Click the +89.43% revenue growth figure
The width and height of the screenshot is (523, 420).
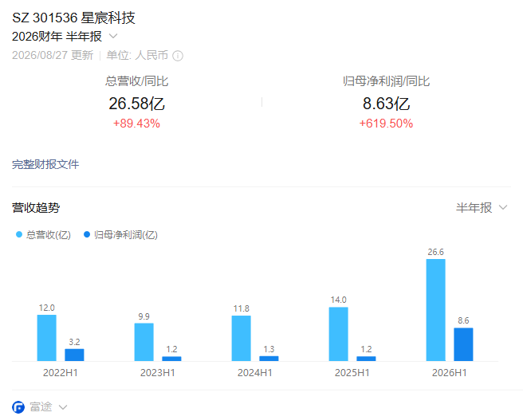click(x=137, y=124)
